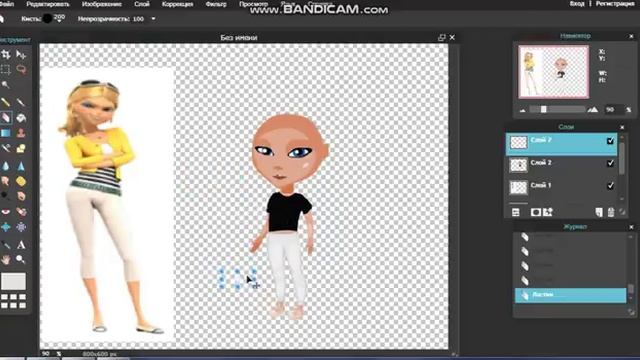The width and height of the screenshot is (640, 360).
Task: Click the Вход login link
Action: pos(577,4)
